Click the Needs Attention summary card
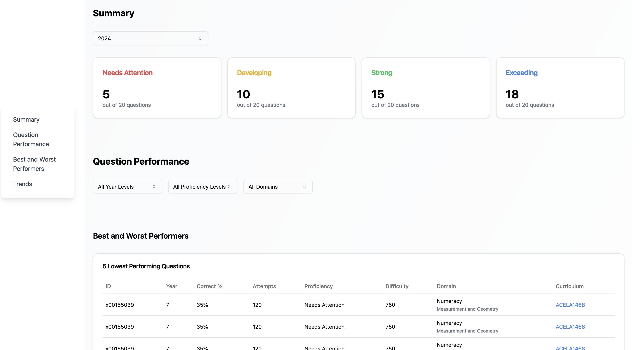The height and width of the screenshot is (350, 644). coord(157,88)
